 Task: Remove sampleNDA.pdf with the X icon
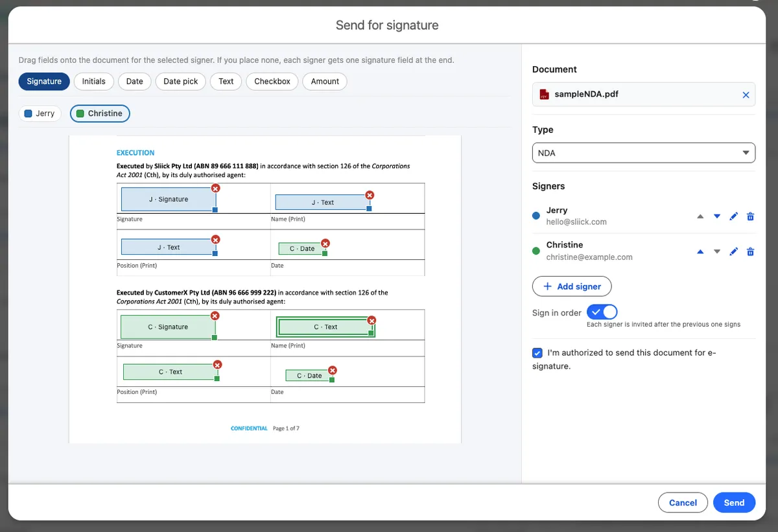(x=746, y=95)
